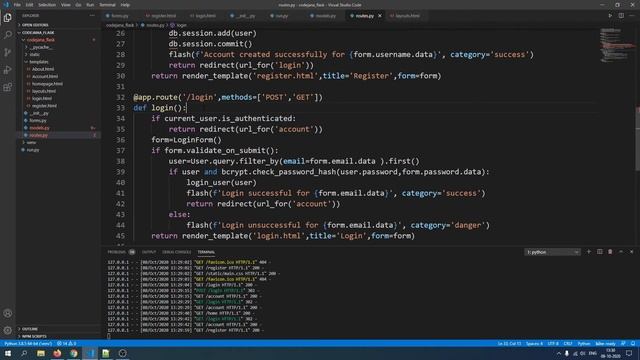The image size is (640, 360).
Task: Expand the static folder
Action: [x=34, y=54]
